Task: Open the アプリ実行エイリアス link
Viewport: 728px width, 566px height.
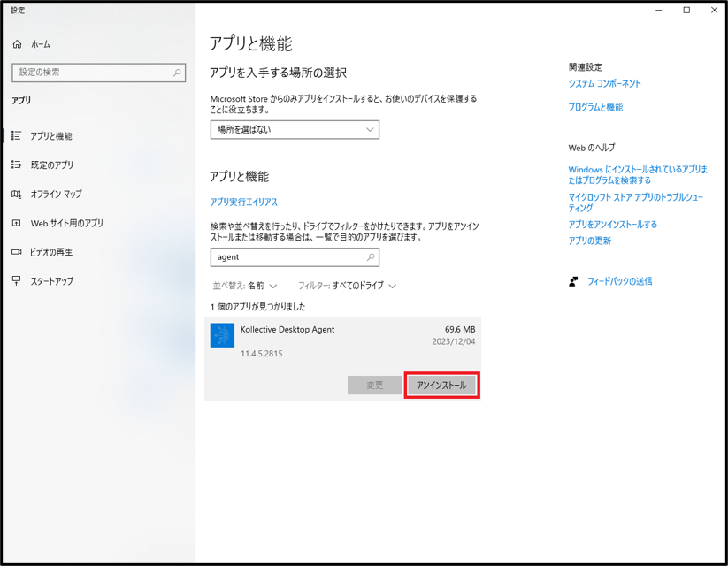Action: (x=243, y=203)
